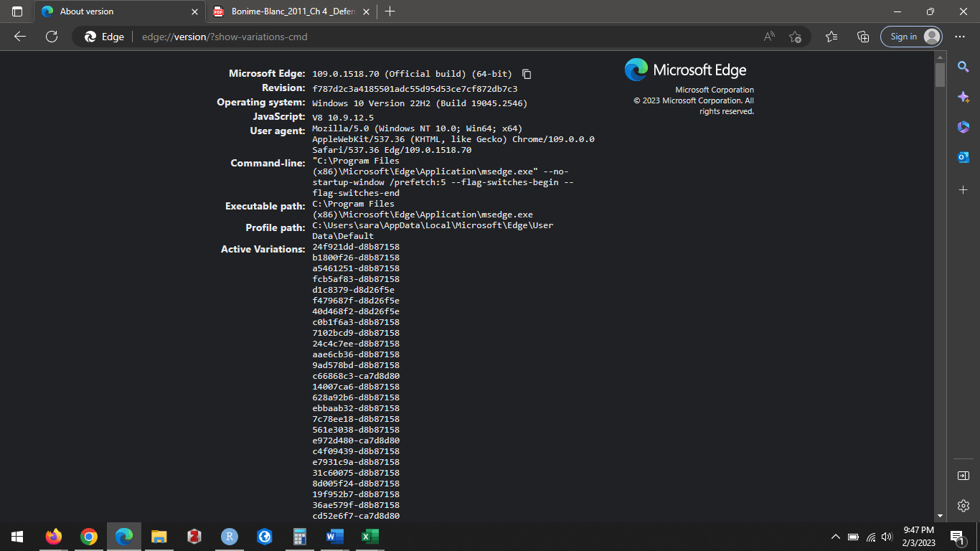Open Outlook from the sidebar
The image size is (980, 551).
pos(963,156)
